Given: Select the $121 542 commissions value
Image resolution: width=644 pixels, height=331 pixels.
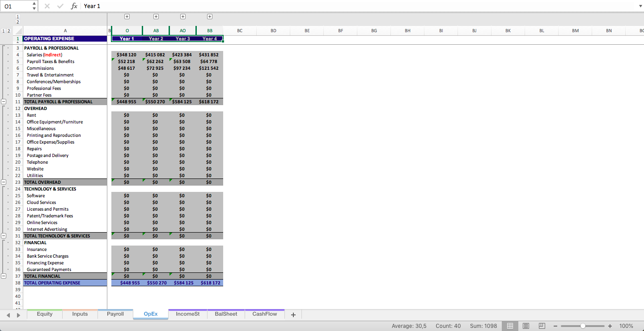Looking at the screenshot, I should tap(210, 68).
